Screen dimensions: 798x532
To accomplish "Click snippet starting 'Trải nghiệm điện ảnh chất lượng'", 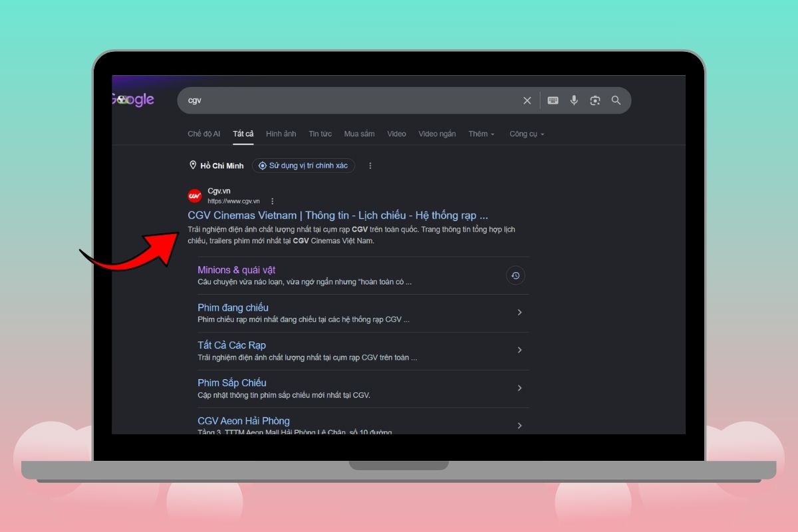I will pos(352,235).
